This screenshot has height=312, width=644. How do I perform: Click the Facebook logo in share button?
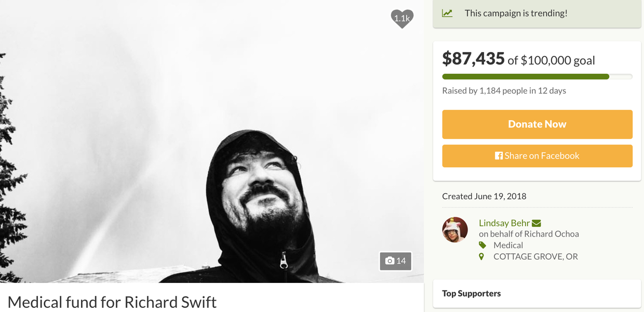pyautogui.click(x=499, y=156)
